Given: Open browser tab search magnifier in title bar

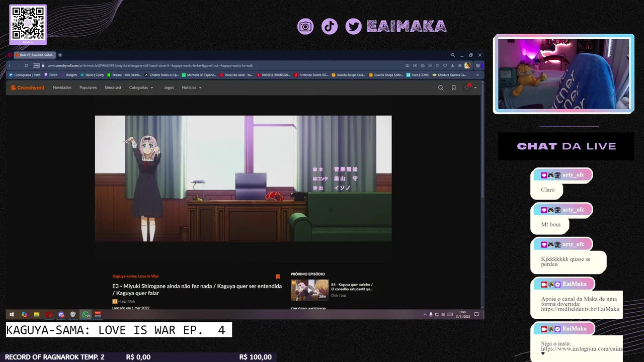Looking at the screenshot, I should click(x=453, y=55).
